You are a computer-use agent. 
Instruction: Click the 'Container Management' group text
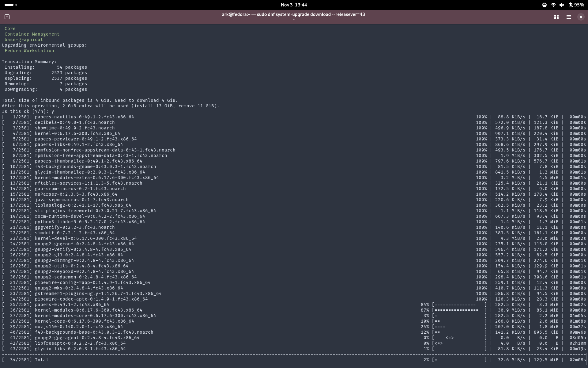click(x=32, y=34)
